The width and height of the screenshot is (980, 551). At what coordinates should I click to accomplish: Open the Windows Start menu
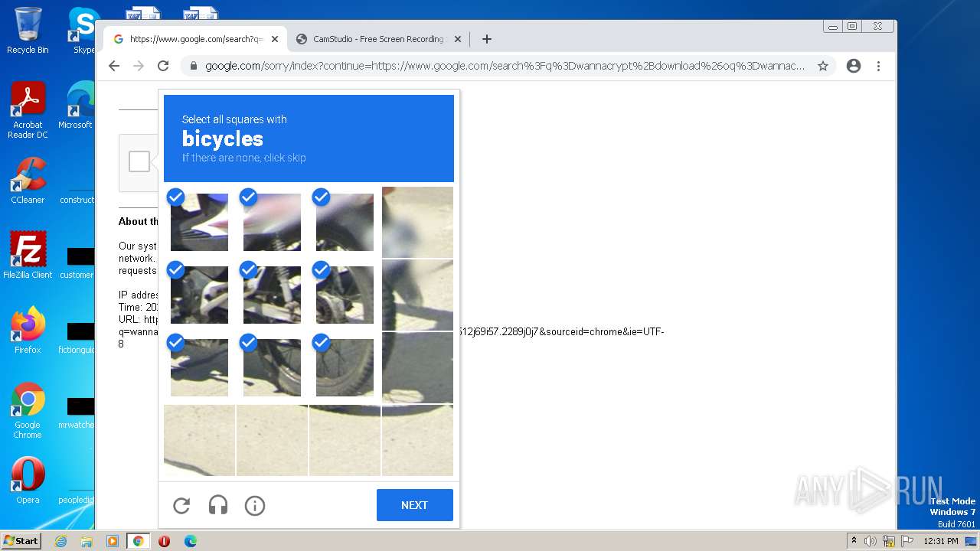[21, 541]
